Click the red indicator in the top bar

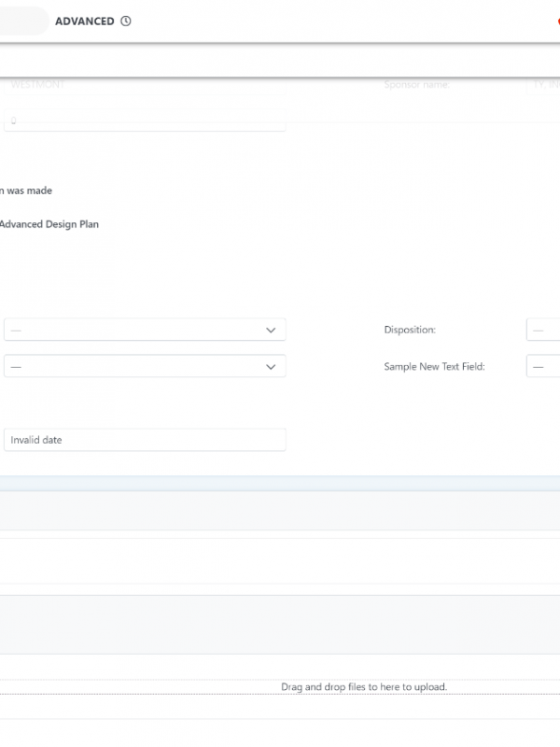[x=557, y=21]
